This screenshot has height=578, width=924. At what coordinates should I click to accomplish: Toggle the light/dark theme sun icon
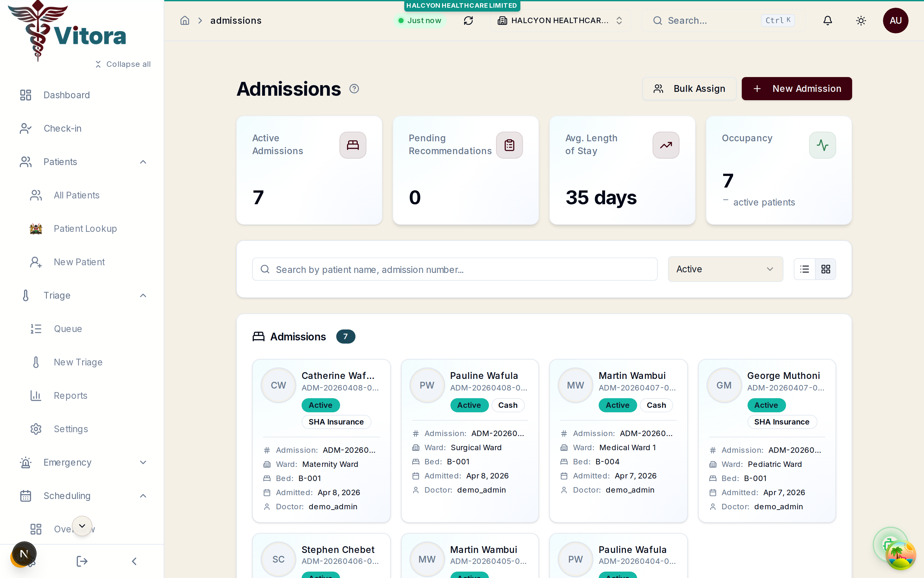click(x=860, y=21)
